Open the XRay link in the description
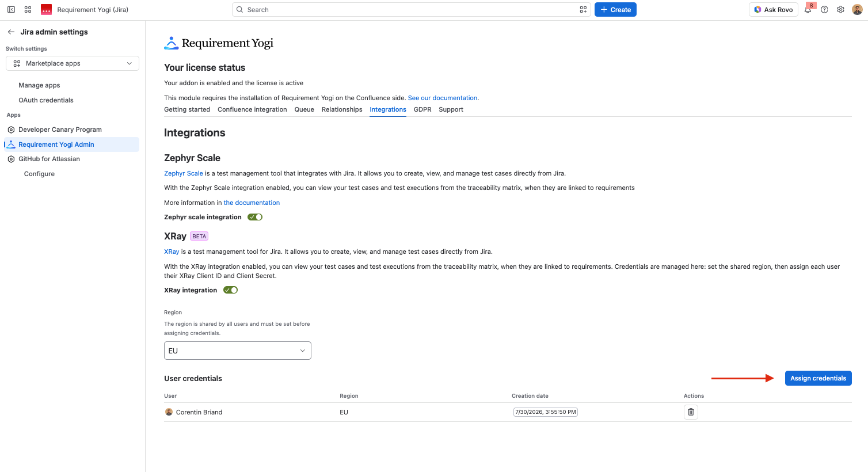This screenshot has height=472, width=868. (x=172, y=252)
